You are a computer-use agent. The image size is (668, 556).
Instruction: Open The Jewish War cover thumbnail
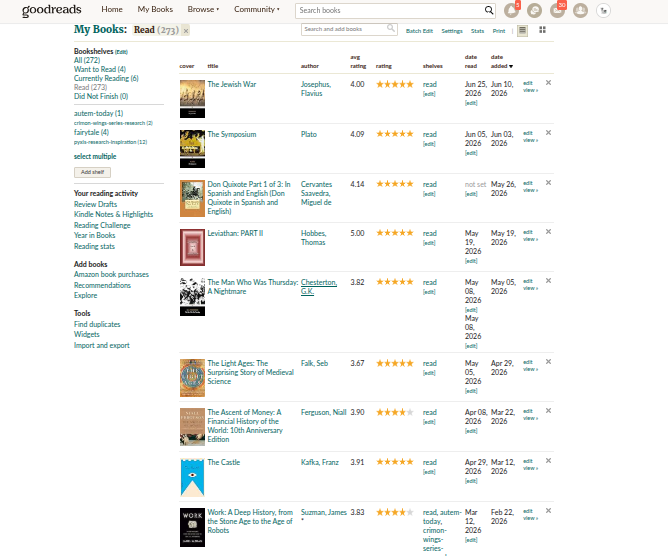(x=192, y=99)
